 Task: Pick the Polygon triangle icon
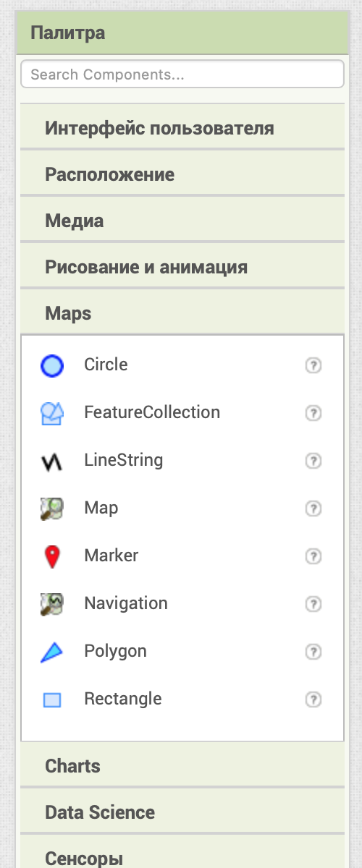pos(52,652)
